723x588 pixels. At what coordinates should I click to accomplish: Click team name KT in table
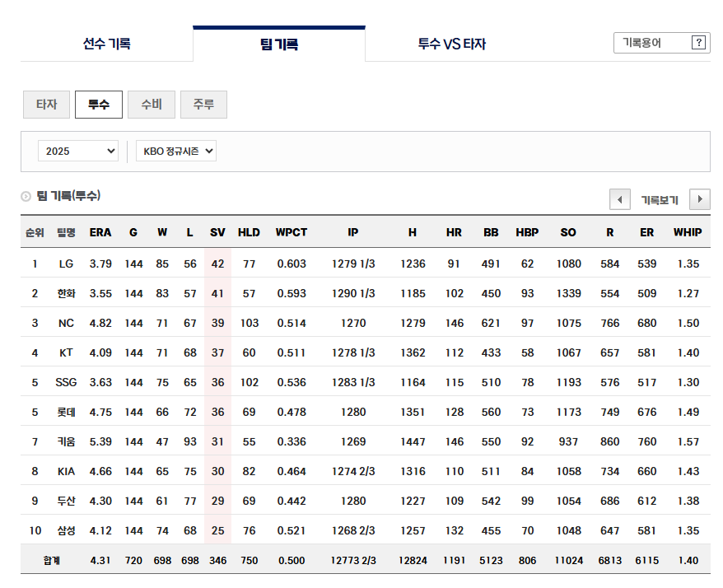tap(66, 352)
